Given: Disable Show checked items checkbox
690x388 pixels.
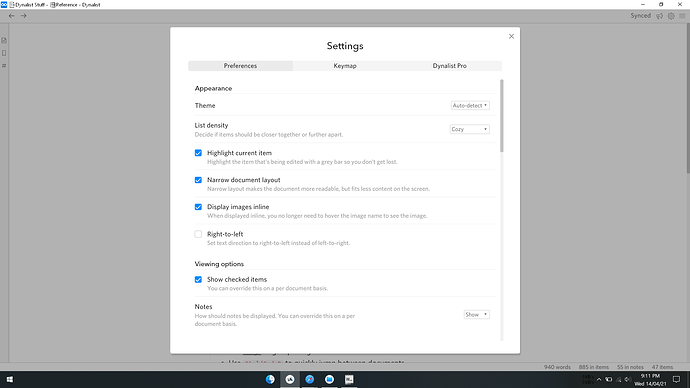Looking at the screenshot, I should pyautogui.click(x=198, y=279).
